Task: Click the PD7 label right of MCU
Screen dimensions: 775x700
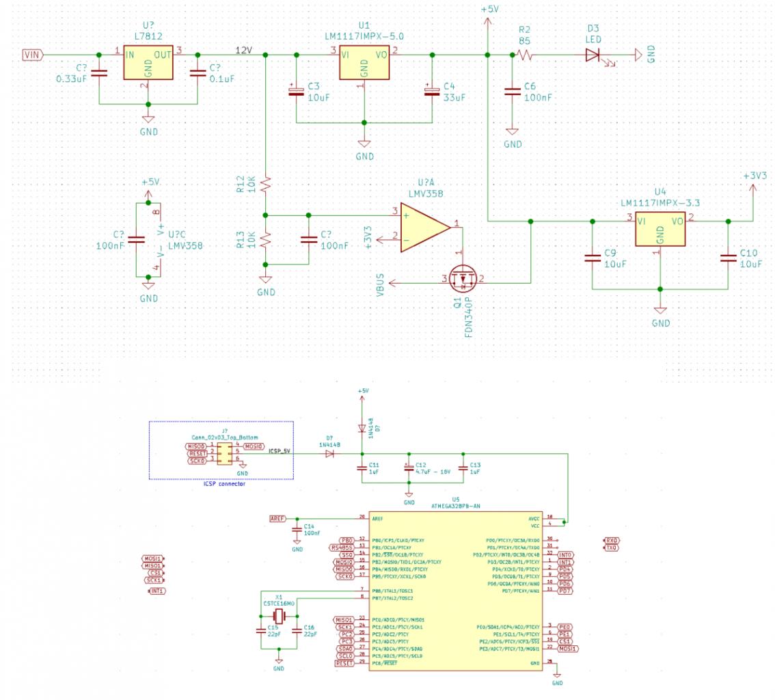Action: coord(565,591)
